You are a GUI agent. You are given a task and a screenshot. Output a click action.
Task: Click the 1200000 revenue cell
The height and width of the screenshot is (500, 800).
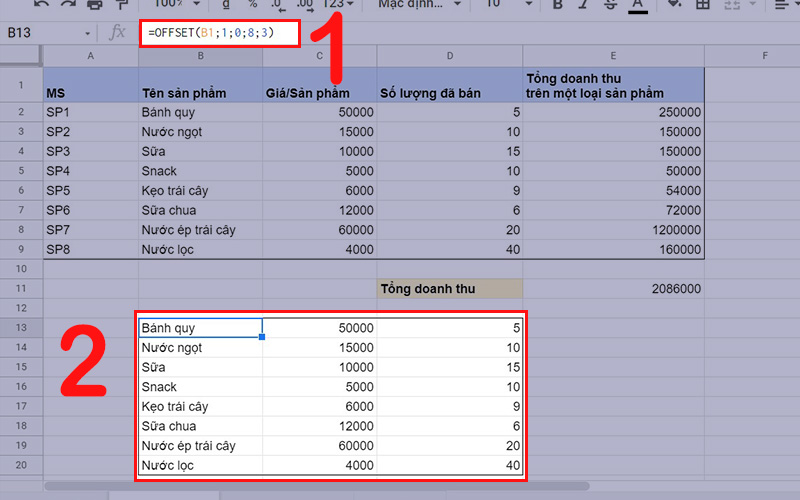click(613, 230)
